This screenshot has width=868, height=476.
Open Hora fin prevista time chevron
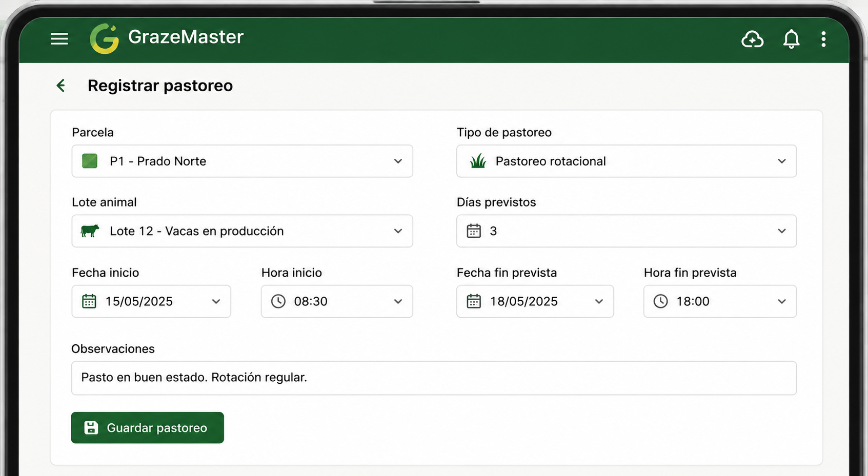(x=781, y=301)
